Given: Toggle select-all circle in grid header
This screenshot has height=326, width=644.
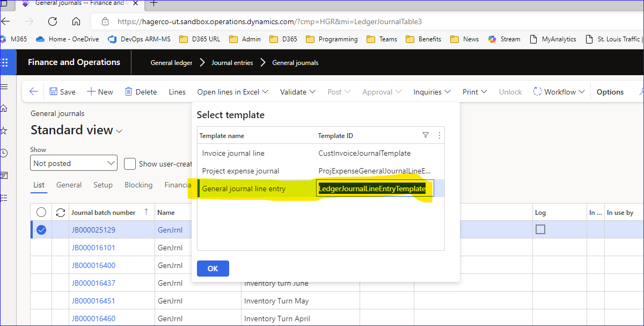Looking at the screenshot, I should click(41, 212).
